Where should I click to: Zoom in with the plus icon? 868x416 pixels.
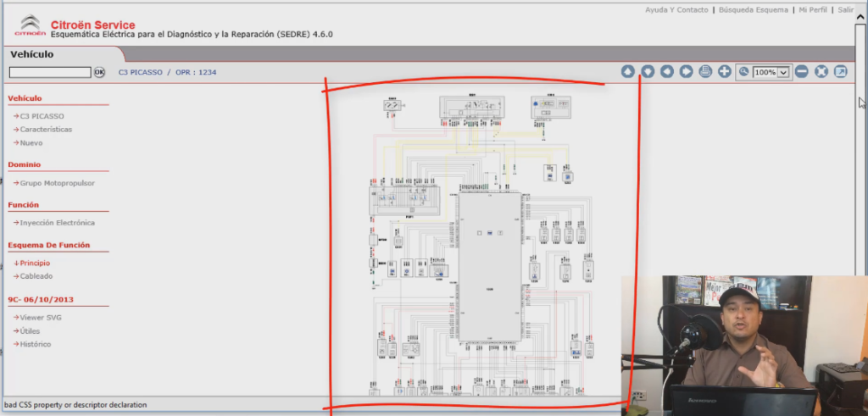point(724,71)
